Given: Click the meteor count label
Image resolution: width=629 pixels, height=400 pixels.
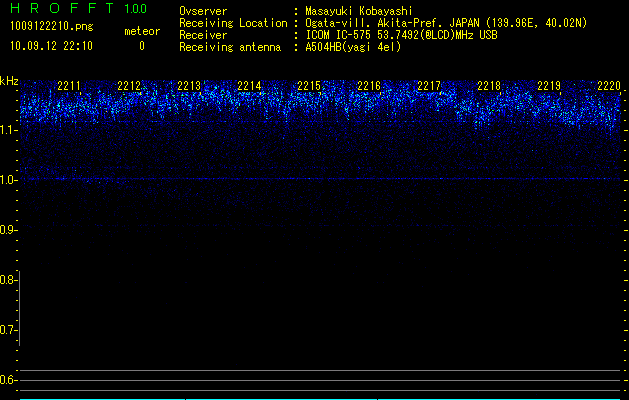Looking at the screenshot, I should (x=142, y=31).
